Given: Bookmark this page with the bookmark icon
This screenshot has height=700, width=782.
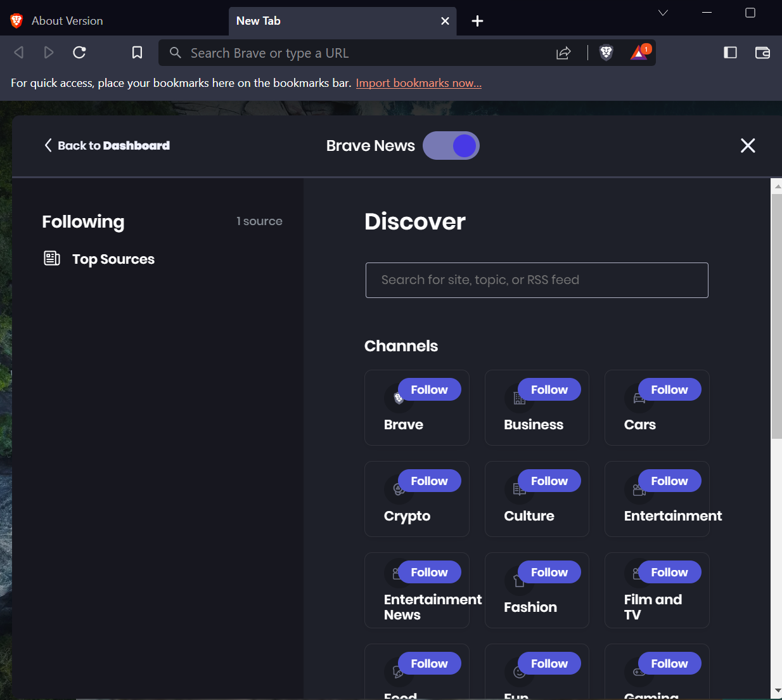Looking at the screenshot, I should pos(137,53).
